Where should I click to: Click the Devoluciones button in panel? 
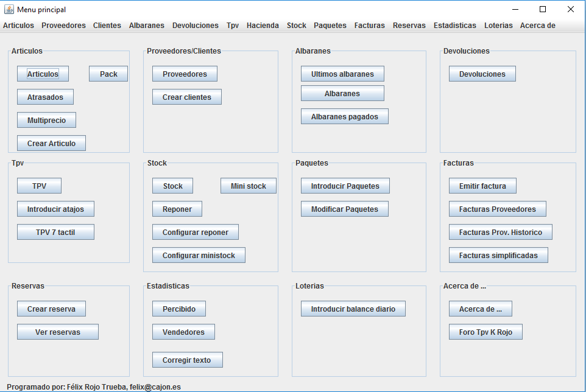pyautogui.click(x=482, y=74)
